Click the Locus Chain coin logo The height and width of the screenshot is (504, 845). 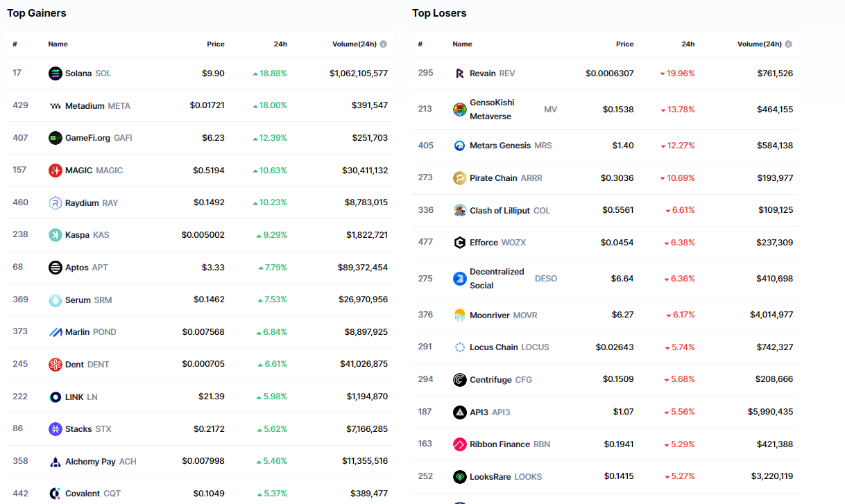[x=460, y=347]
